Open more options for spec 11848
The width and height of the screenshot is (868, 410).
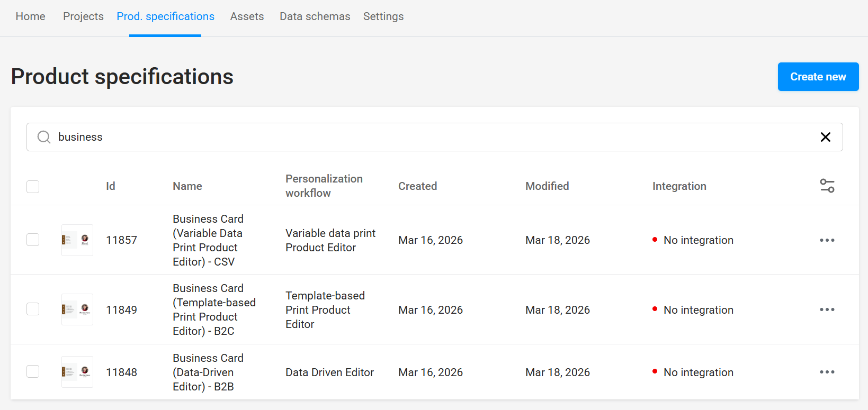tap(827, 372)
